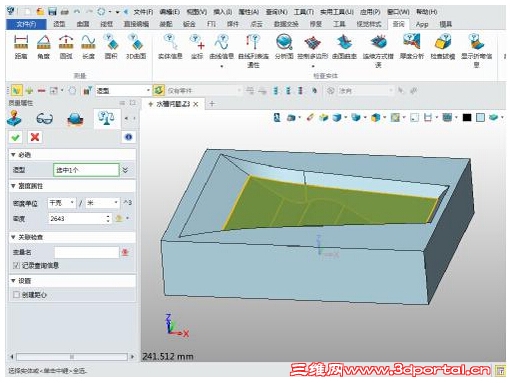Click the density stepper arrows

[x=108, y=219]
